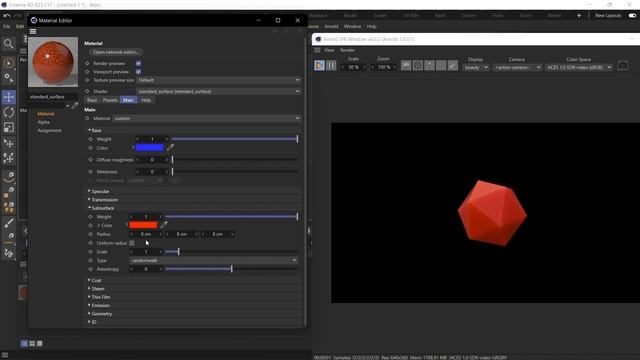Select Assignment in material channel list
This screenshot has width=640, height=360.
[49, 131]
